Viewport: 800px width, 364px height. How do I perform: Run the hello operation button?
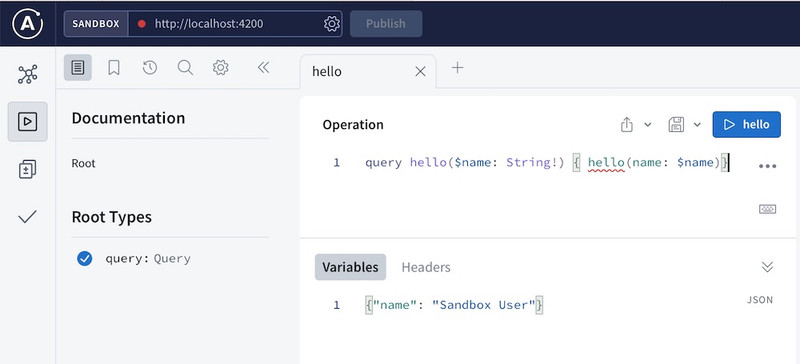pos(746,125)
